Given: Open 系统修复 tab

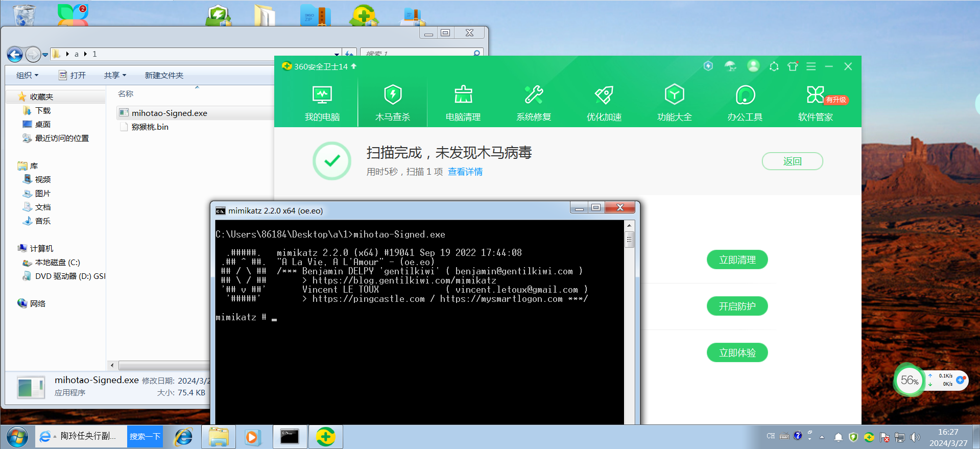Looking at the screenshot, I should click(533, 103).
